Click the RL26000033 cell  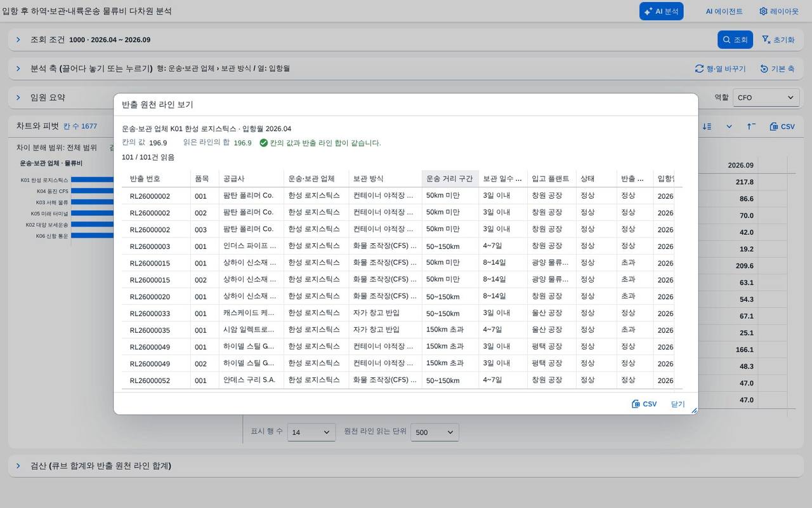[156, 314]
